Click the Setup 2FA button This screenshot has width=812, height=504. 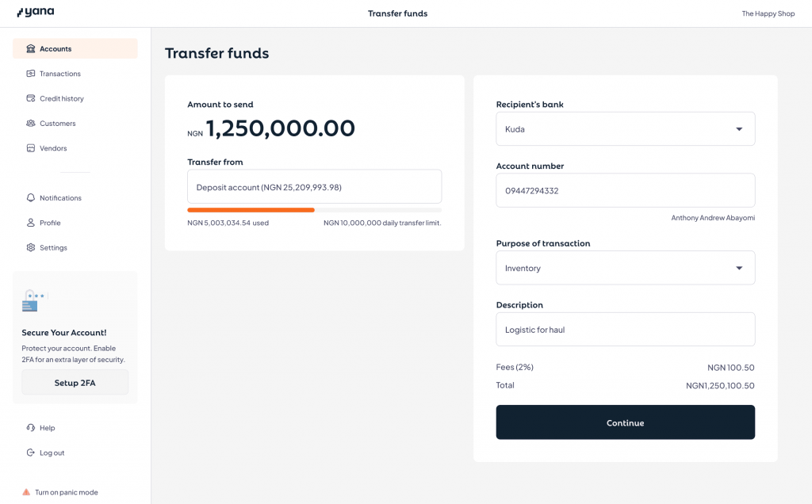click(75, 383)
